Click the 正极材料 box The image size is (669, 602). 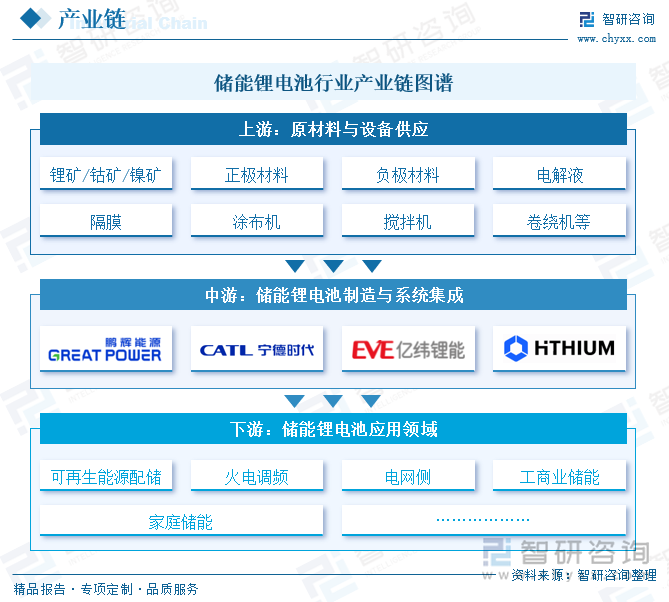(257, 174)
